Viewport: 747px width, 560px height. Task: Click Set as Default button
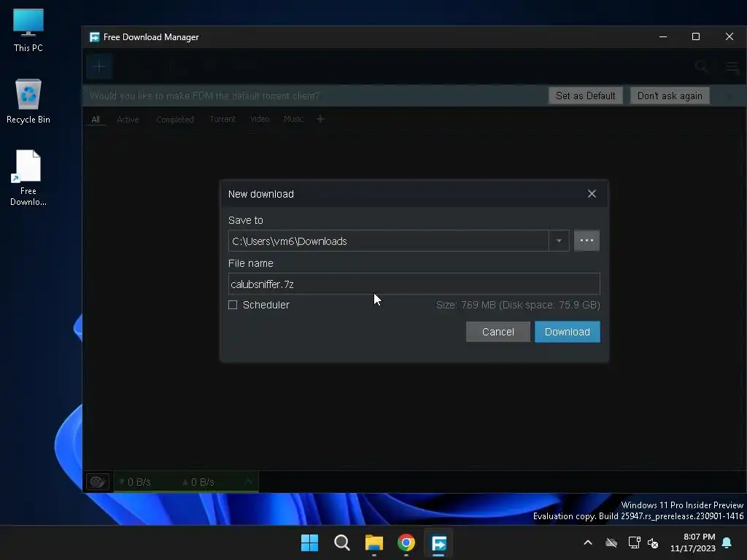585,96
